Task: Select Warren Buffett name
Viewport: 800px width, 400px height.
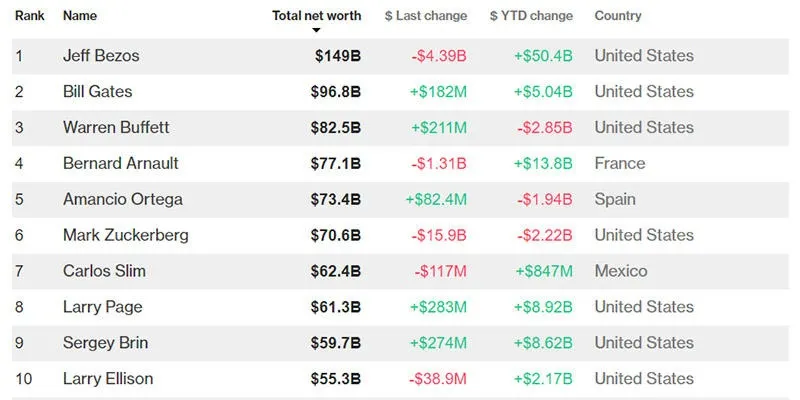Action: 116,128
